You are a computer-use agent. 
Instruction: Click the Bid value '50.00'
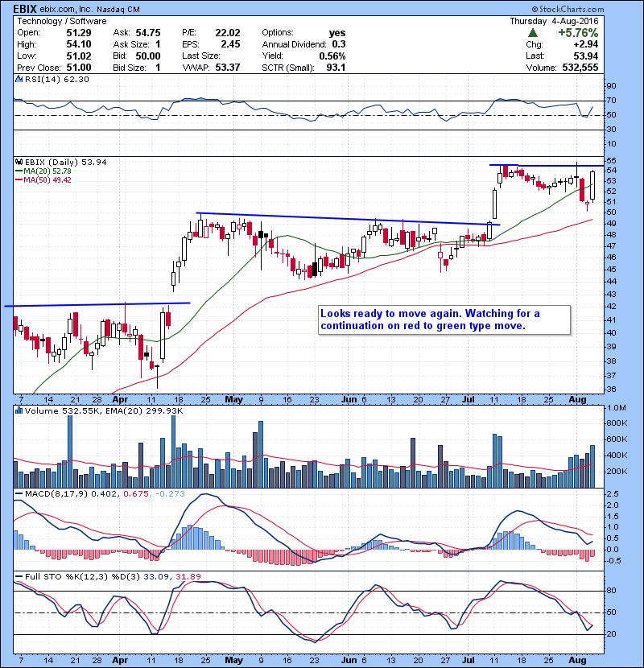point(148,56)
